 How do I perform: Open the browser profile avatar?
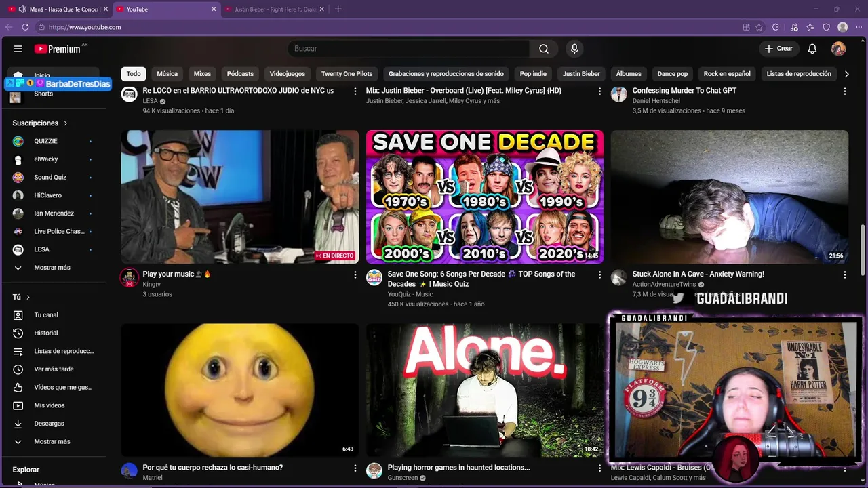point(843,27)
